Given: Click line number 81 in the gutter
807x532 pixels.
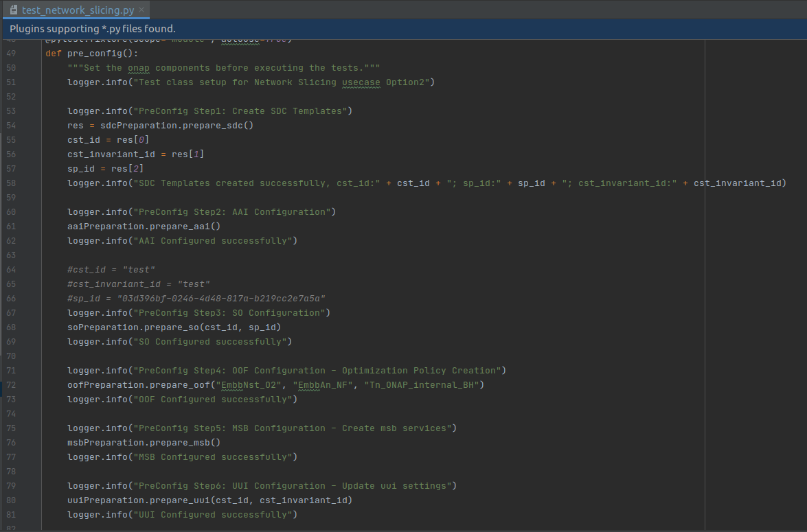Looking at the screenshot, I should (11, 515).
